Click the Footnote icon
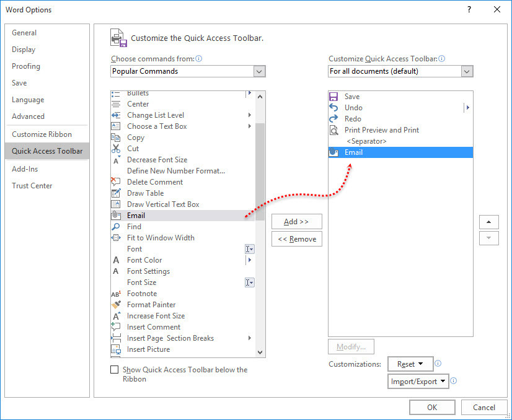The width and height of the screenshot is (512, 420). 116,294
